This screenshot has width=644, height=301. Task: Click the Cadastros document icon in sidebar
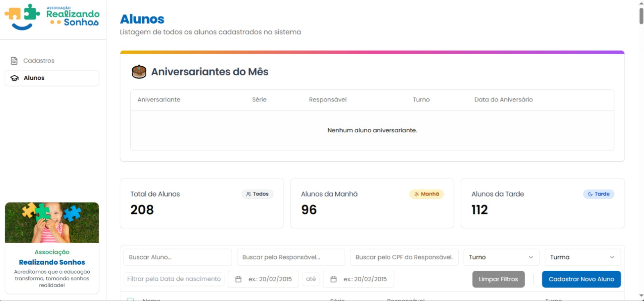[14, 61]
